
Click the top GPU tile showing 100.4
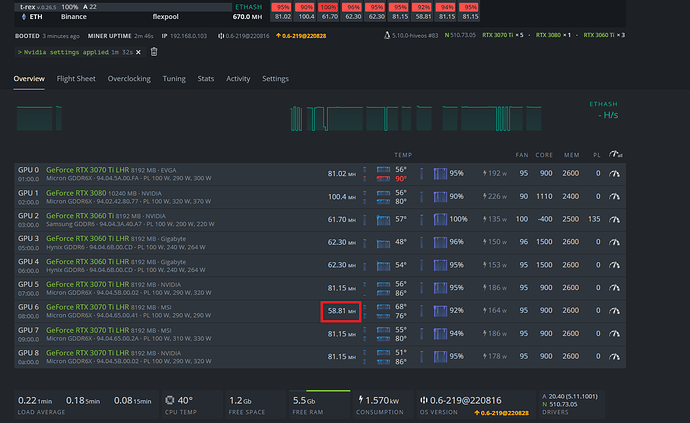point(306,12)
